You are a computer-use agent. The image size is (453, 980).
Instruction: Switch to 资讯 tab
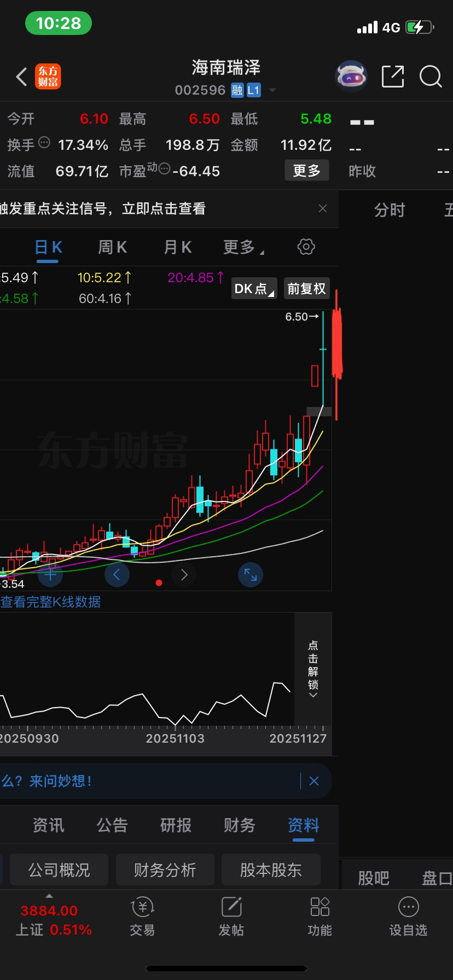[48, 825]
